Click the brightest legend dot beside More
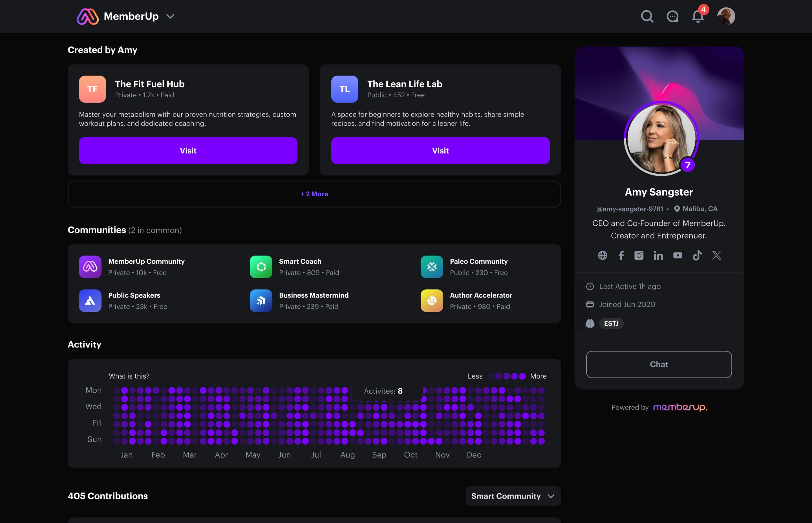 click(x=522, y=376)
